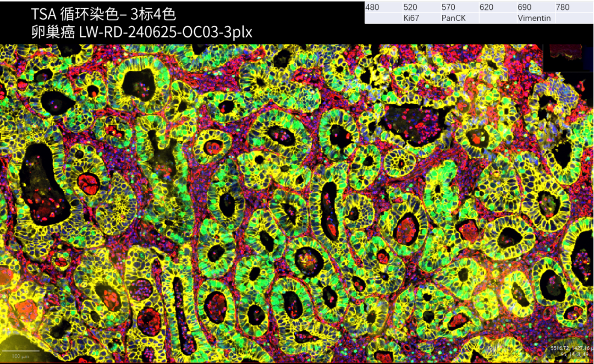Screen dimensions: 594x364
Task: Click the 690 wavelength cell
Action: point(536,7)
